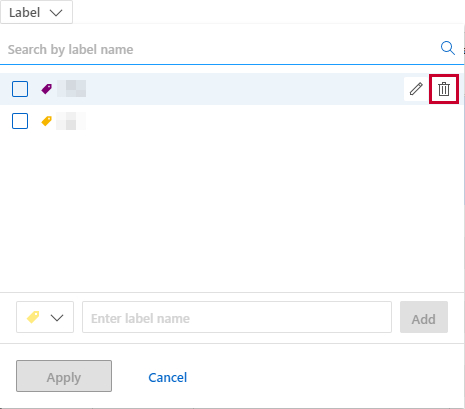The image size is (465, 409).
Task: Click the Apply button
Action: point(64,376)
